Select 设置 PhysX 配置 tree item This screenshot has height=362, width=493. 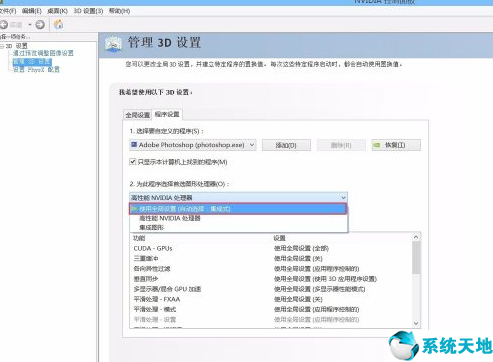point(36,70)
